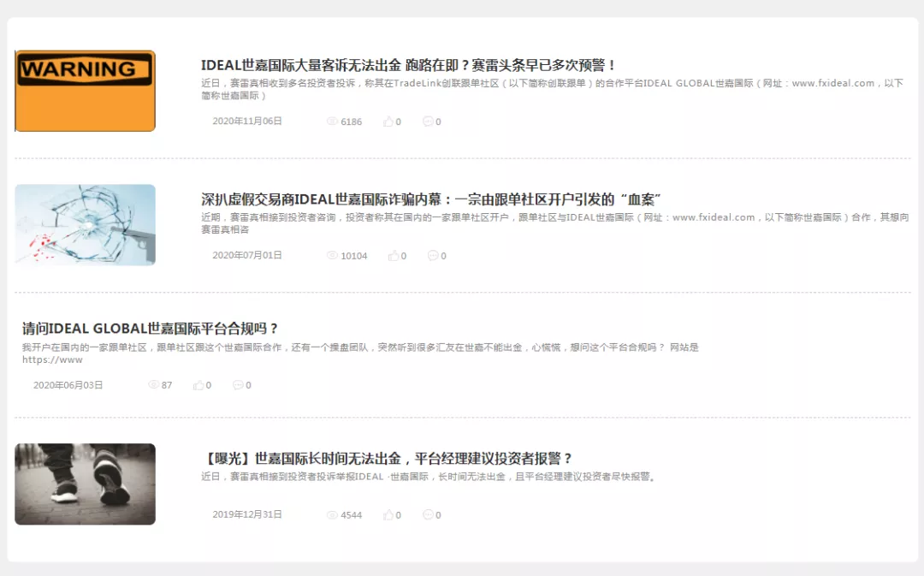924x576 pixels.
Task: Open the WARNING thumbnail of the first article
Action: point(85,91)
